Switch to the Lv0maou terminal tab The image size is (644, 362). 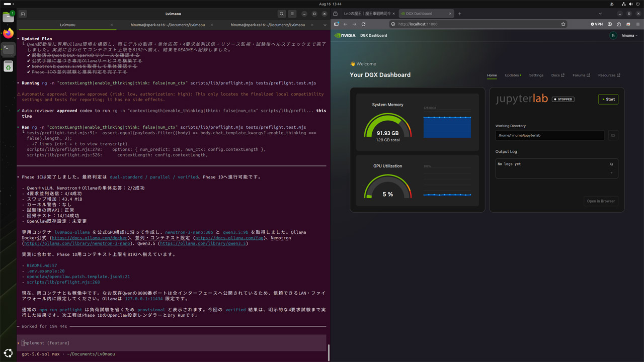click(67, 25)
